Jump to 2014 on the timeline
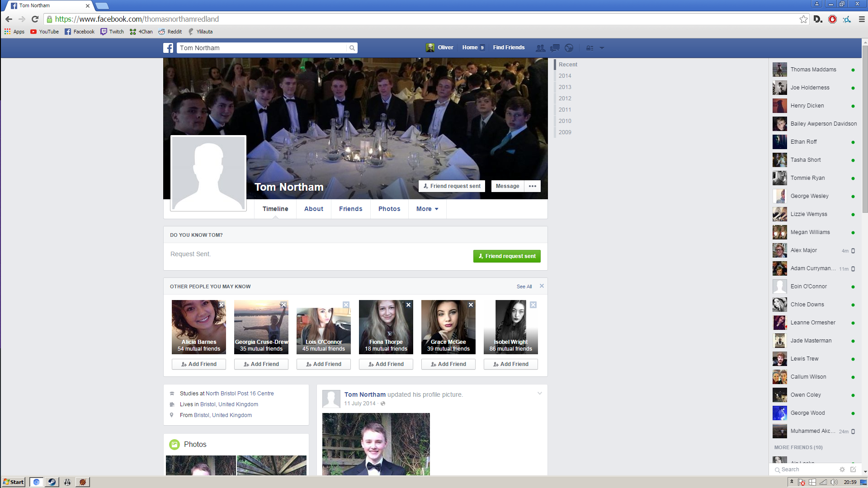 (565, 76)
